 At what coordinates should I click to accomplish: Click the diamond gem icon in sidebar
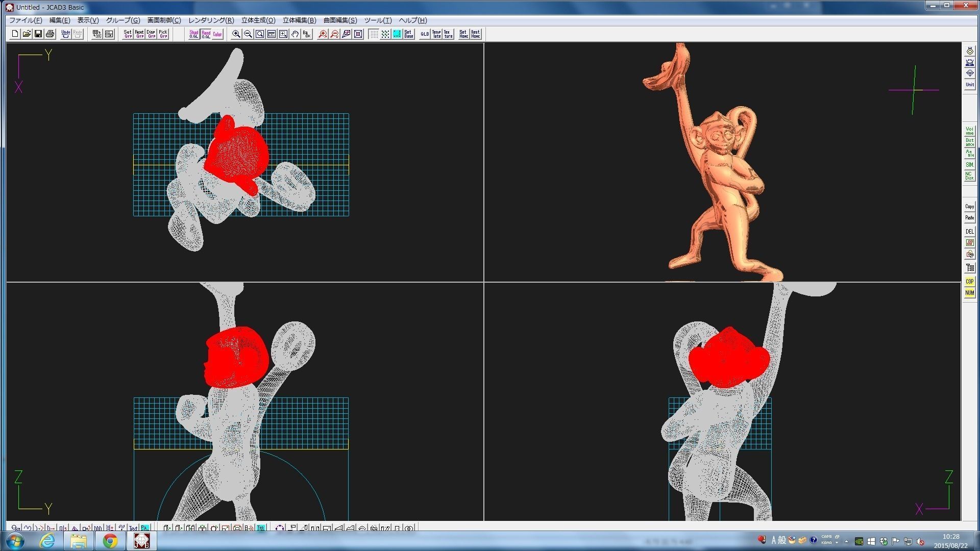pos(969,73)
